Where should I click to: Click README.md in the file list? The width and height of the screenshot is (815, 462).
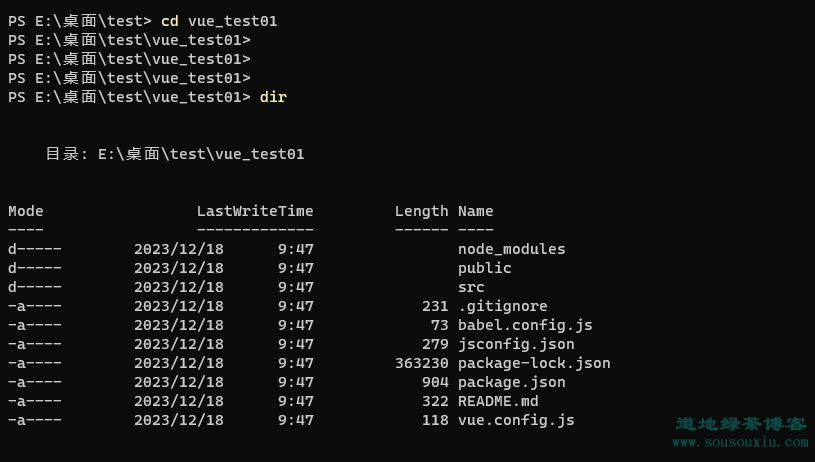tap(498, 401)
